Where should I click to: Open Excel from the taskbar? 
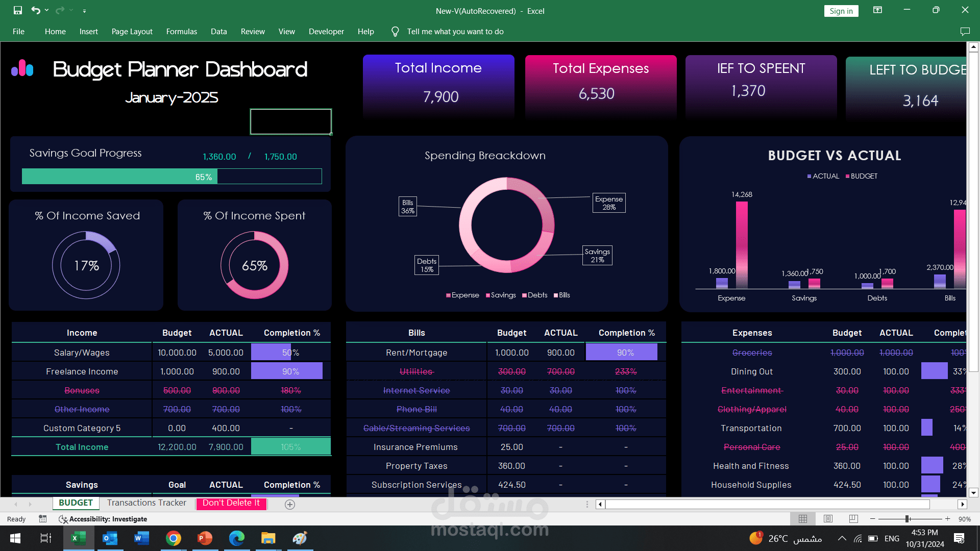click(x=78, y=538)
